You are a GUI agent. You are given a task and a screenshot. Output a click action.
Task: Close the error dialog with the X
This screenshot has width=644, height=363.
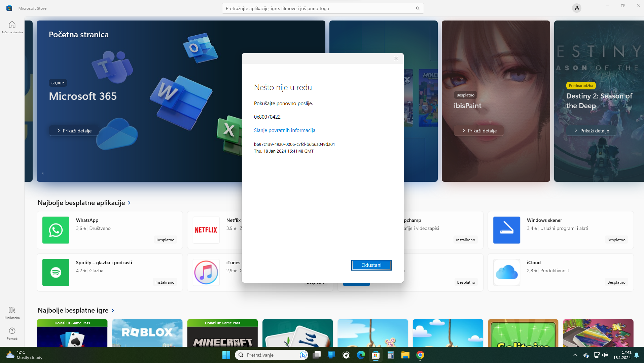tap(396, 58)
